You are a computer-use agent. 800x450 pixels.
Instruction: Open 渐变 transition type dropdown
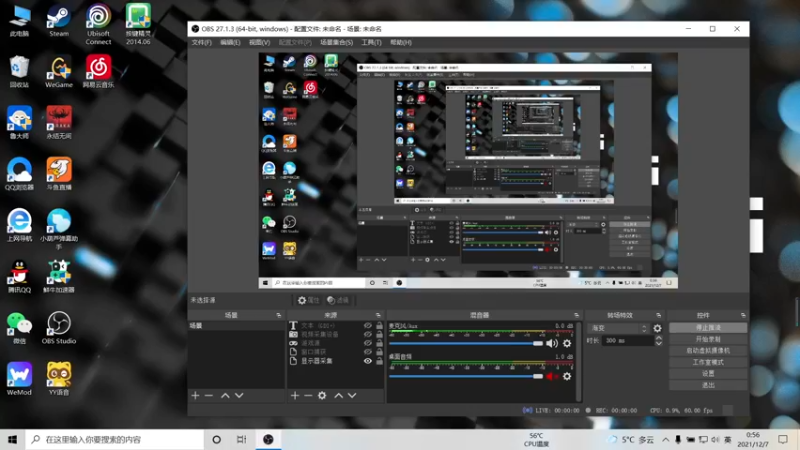coord(618,329)
